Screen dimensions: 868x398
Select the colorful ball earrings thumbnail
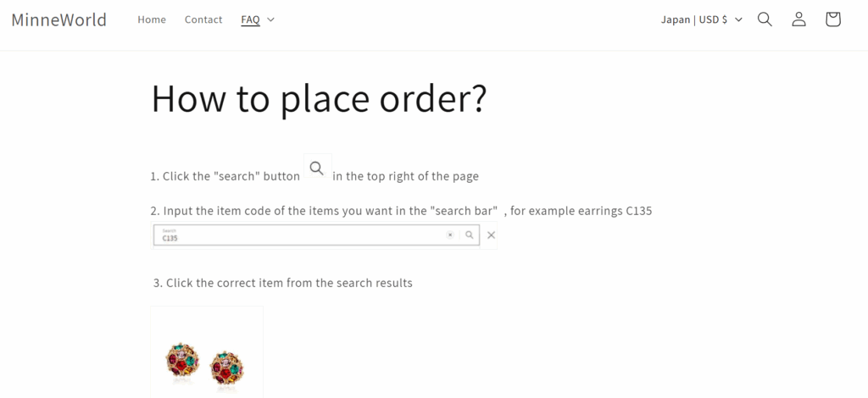pos(207,352)
